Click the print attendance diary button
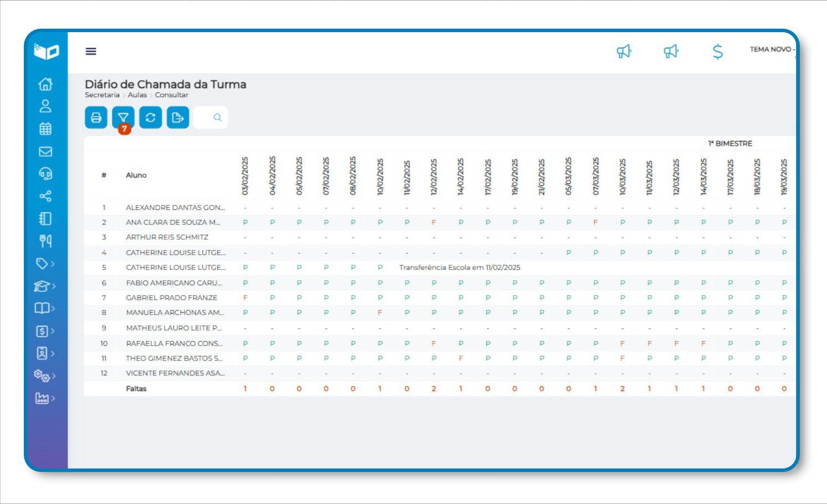 [x=96, y=117]
